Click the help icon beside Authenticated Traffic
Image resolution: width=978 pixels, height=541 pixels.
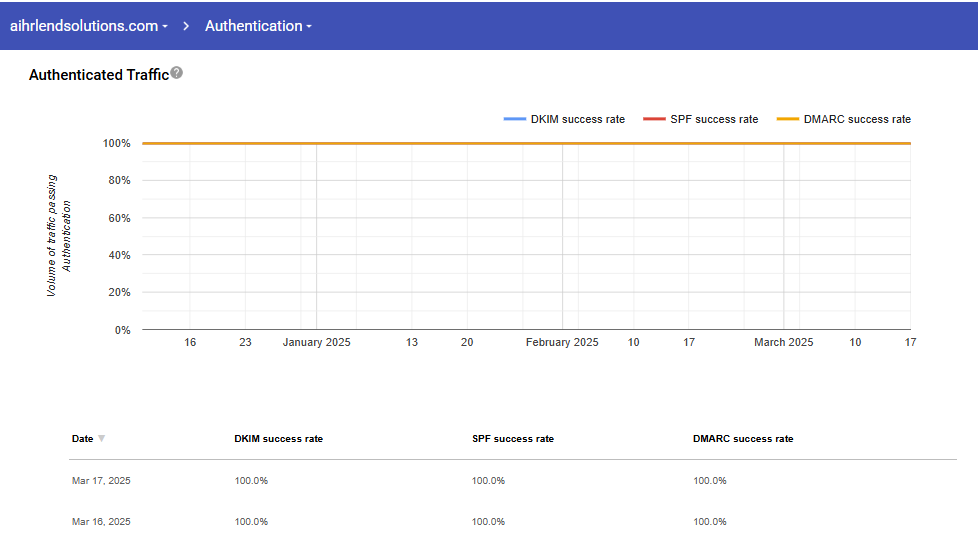(x=177, y=73)
